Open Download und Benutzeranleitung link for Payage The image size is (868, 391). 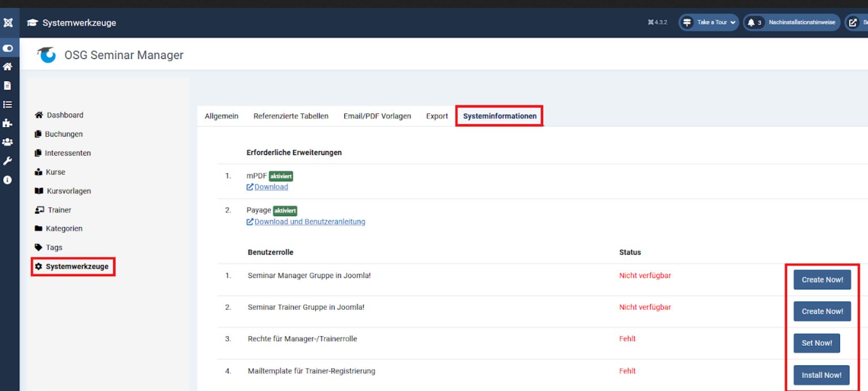point(310,222)
